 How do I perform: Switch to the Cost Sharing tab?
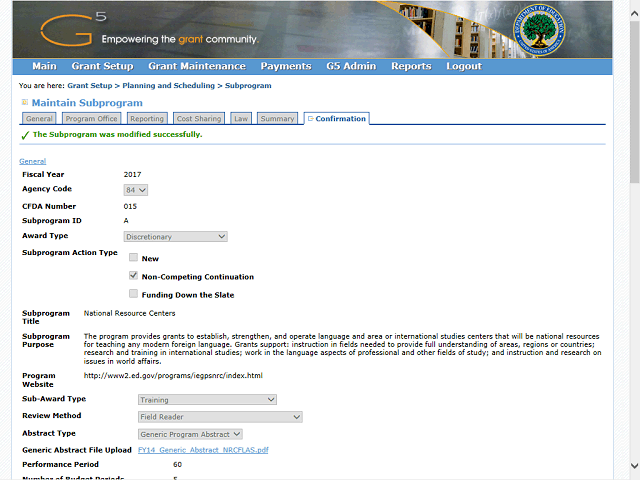[199, 119]
